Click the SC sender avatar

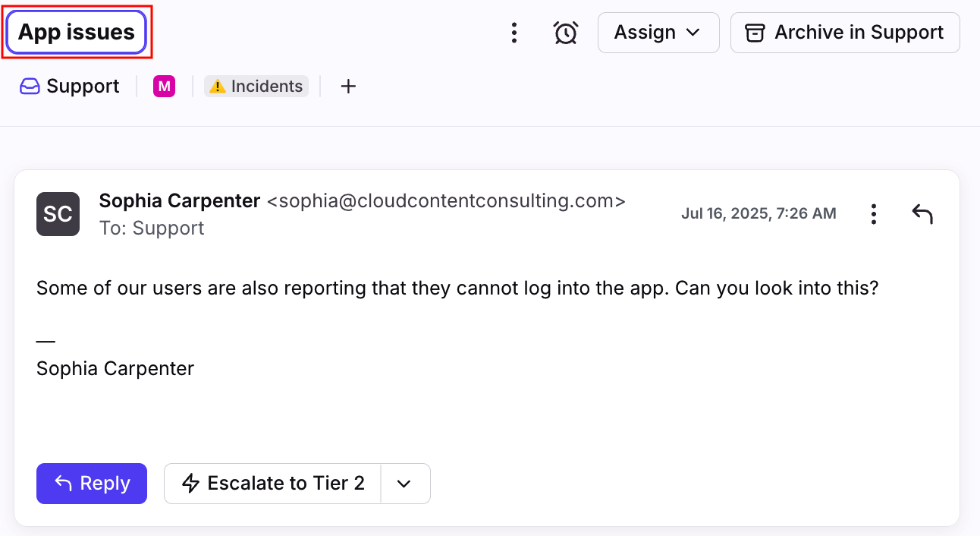[x=58, y=214]
